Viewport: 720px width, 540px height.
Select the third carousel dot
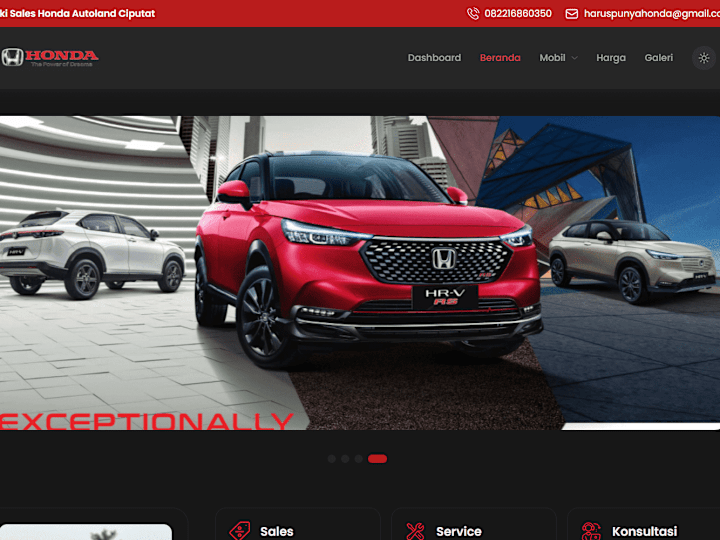pos(359,459)
